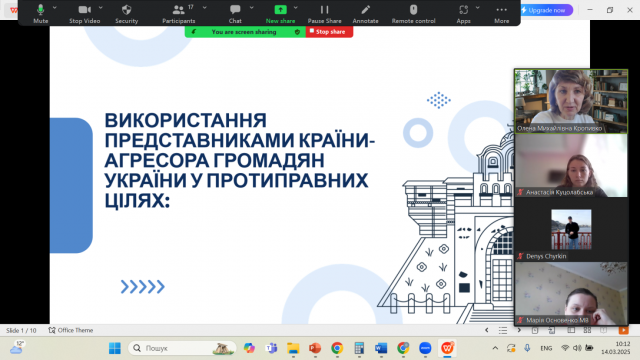Open Wi-Fi network tray icon
The image size is (640, 360).
[565, 348]
